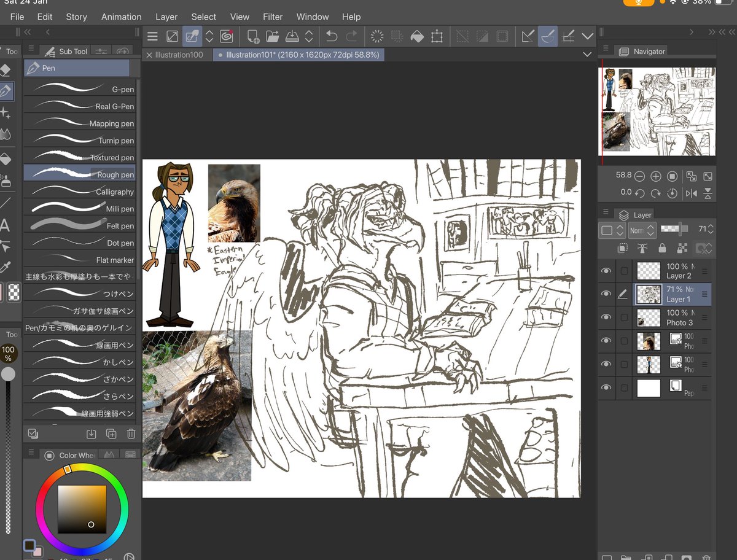Tick the checkbox next to the Paper layer
Image resolution: width=737 pixels, height=560 pixels.
pos(624,387)
